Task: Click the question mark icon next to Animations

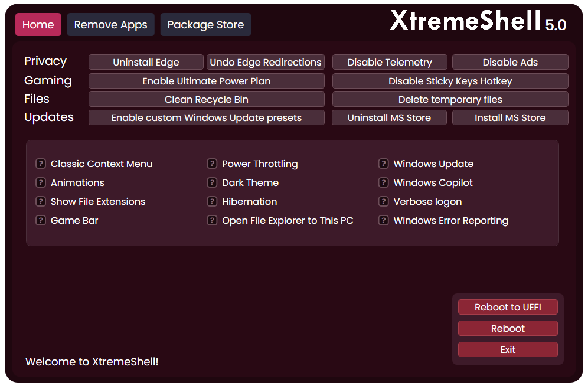Action: point(41,182)
